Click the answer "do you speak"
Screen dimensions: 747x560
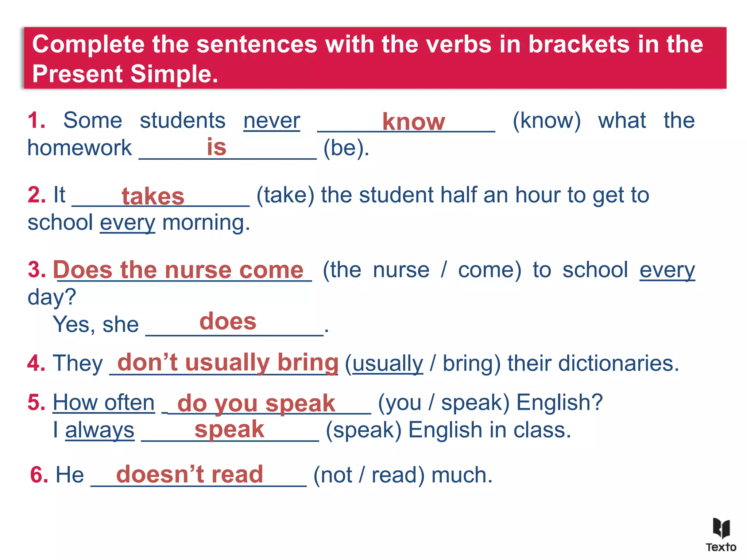coord(256,403)
